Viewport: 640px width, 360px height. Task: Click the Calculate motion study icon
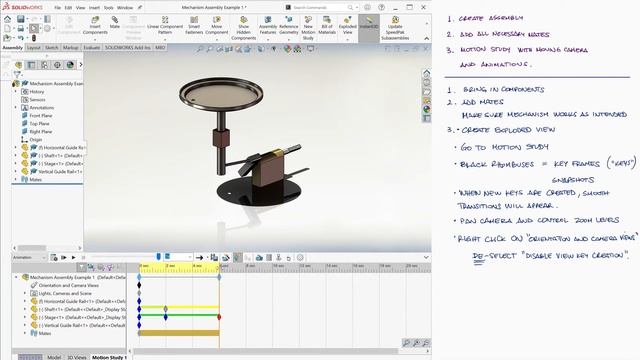(54, 258)
